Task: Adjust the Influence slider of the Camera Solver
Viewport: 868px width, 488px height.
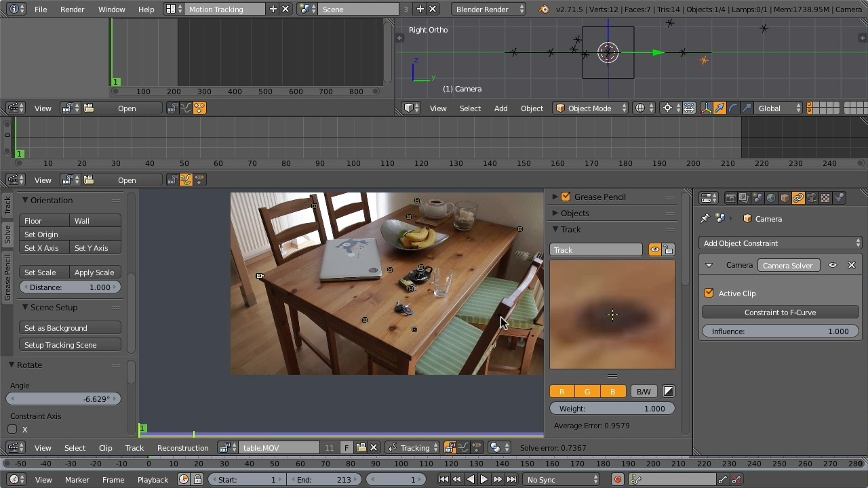Action: point(780,331)
